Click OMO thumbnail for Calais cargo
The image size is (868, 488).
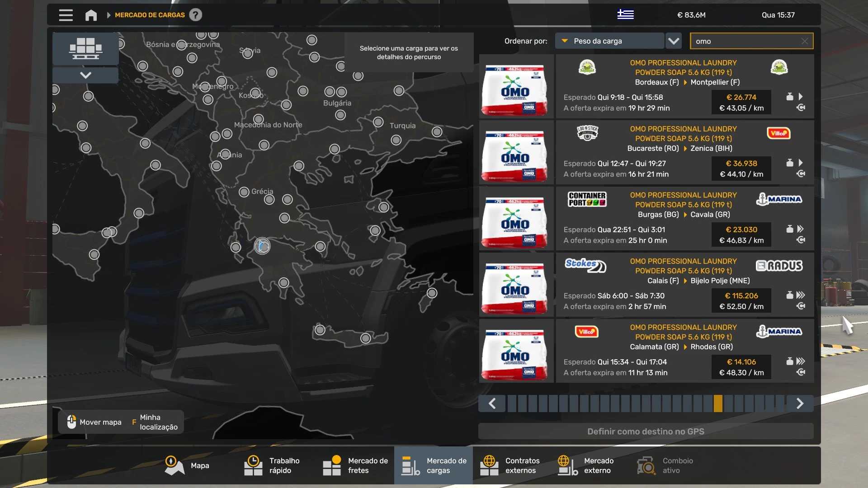[x=516, y=284]
